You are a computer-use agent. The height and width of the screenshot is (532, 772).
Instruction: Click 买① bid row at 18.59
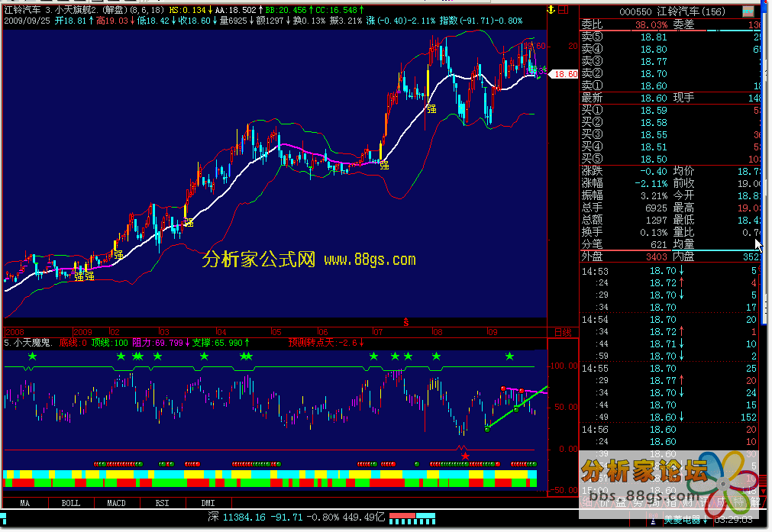click(670, 111)
